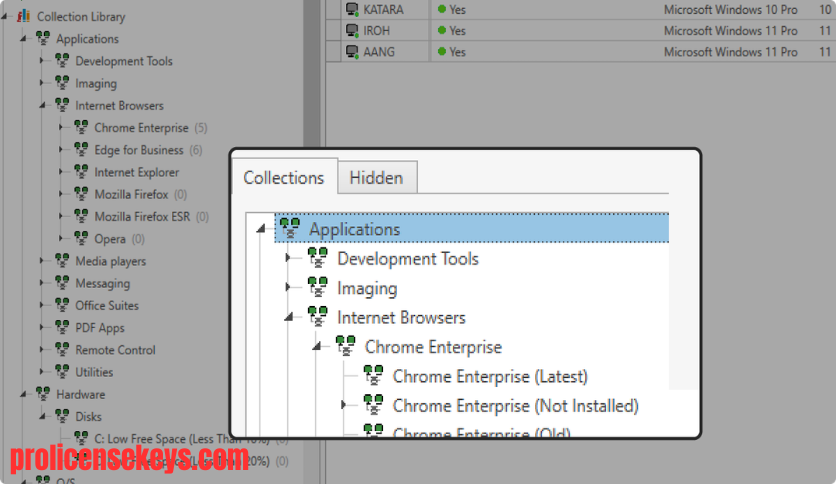This screenshot has width=836, height=484.
Task: Select the Opera (0) label
Action: [x=119, y=239]
